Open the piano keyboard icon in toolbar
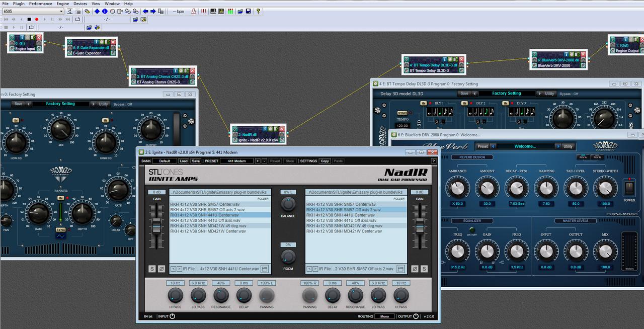 [x=213, y=11]
